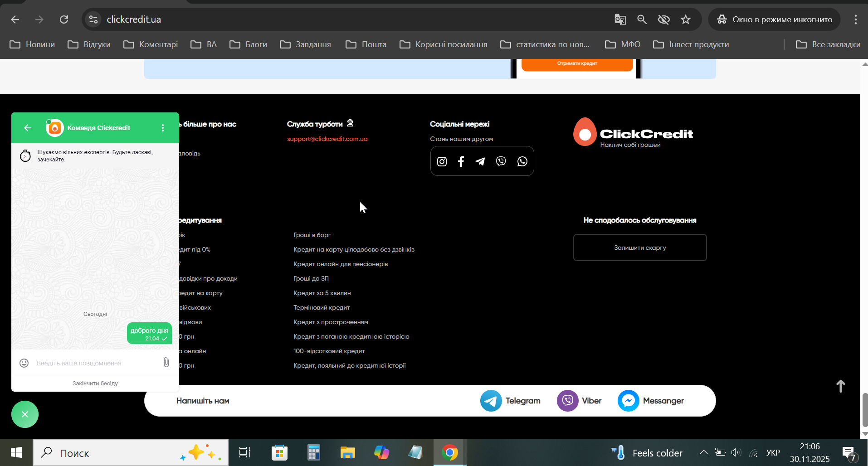Open the Telegram icon in social networks box

point(480,161)
